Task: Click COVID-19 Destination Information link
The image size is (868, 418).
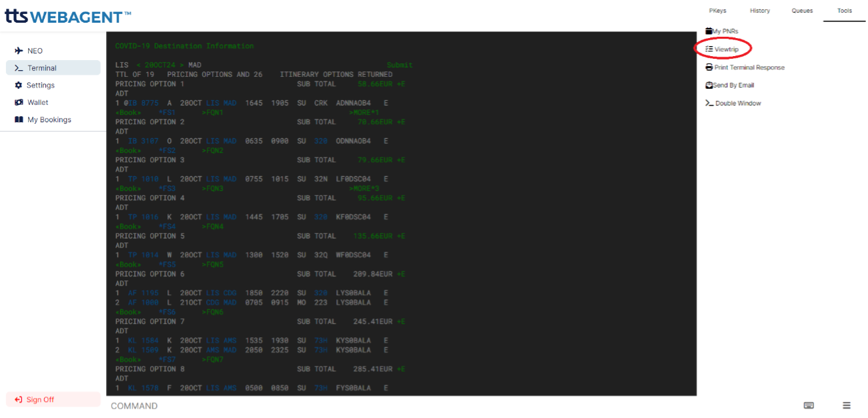Action: click(x=184, y=46)
